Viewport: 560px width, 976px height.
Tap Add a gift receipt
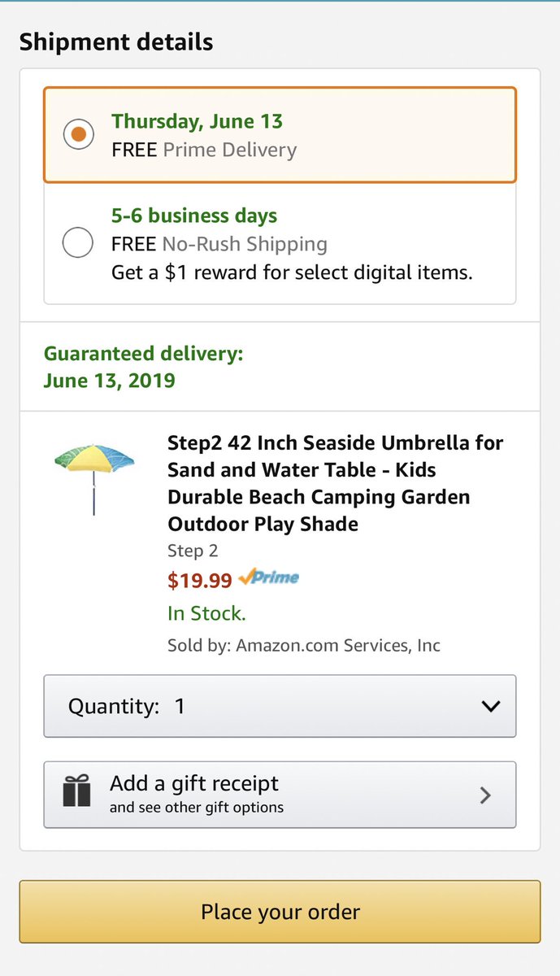point(194,784)
